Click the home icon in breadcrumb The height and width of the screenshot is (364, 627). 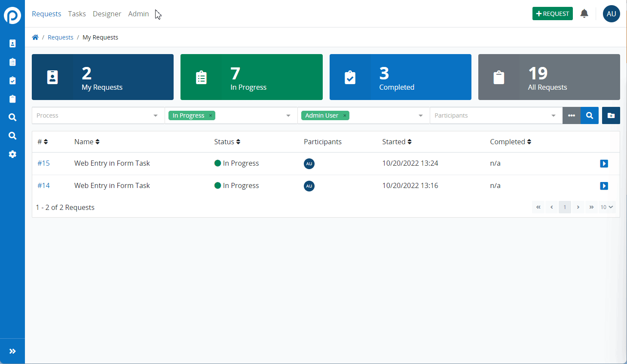35,37
